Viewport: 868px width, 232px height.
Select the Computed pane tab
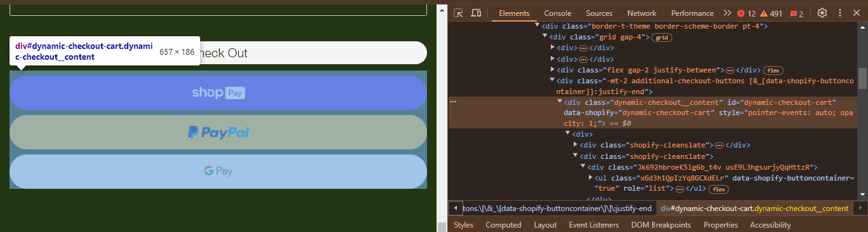click(x=503, y=225)
